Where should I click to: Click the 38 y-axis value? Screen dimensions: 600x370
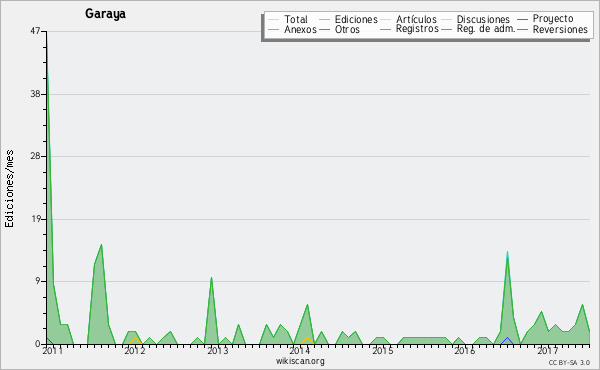click(x=35, y=94)
